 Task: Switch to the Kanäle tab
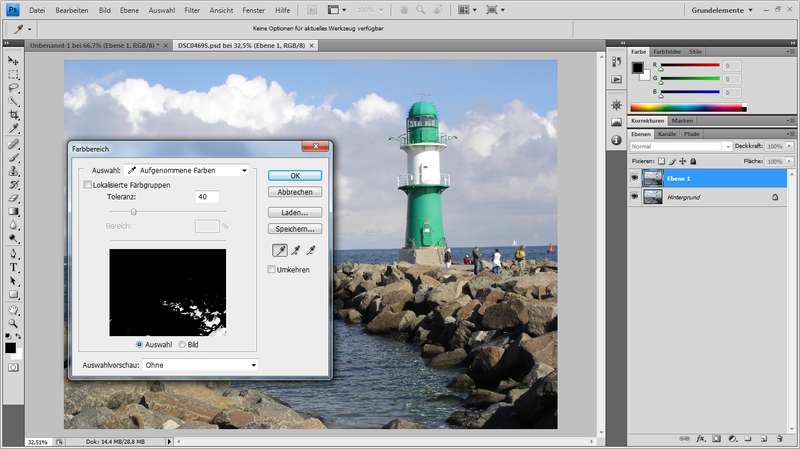pyautogui.click(x=666, y=133)
